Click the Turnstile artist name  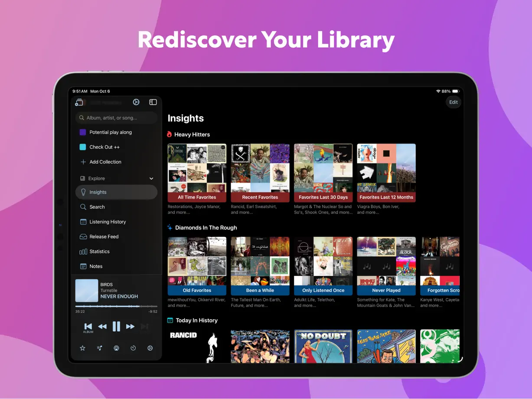[x=109, y=291]
